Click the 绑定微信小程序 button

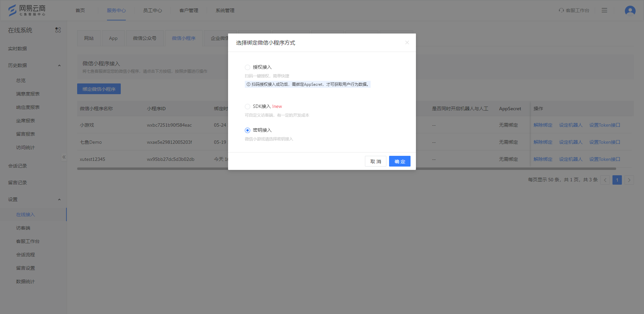(99, 89)
